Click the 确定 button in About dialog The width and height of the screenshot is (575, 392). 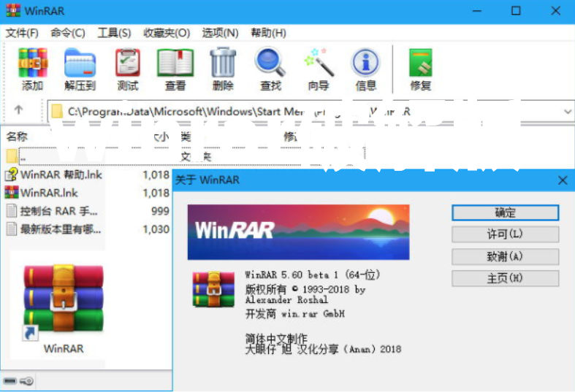(x=506, y=212)
